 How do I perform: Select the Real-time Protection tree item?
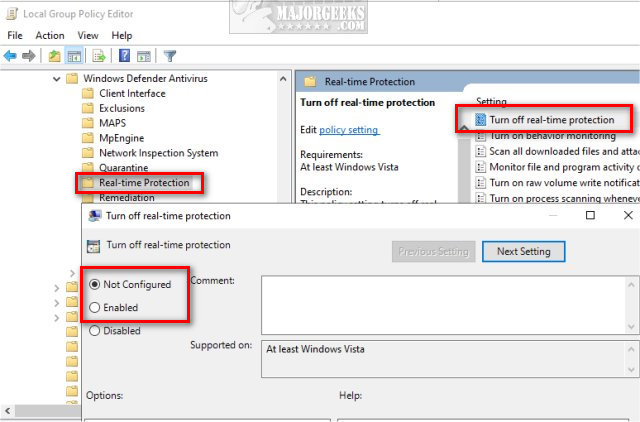click(x=144, y=182)
